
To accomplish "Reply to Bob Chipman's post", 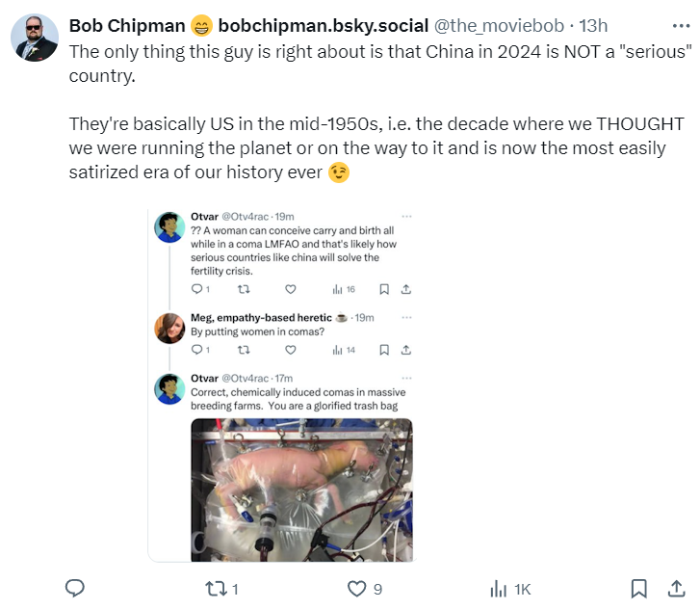I will [75, 588].
